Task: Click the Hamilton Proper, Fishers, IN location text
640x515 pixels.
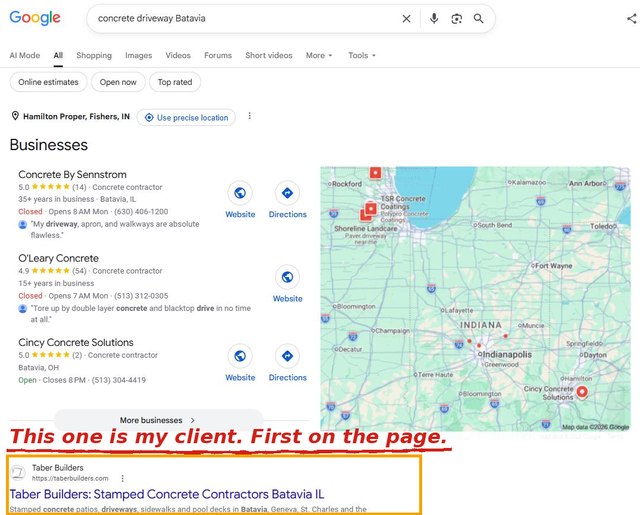Action: click(76, 117)
